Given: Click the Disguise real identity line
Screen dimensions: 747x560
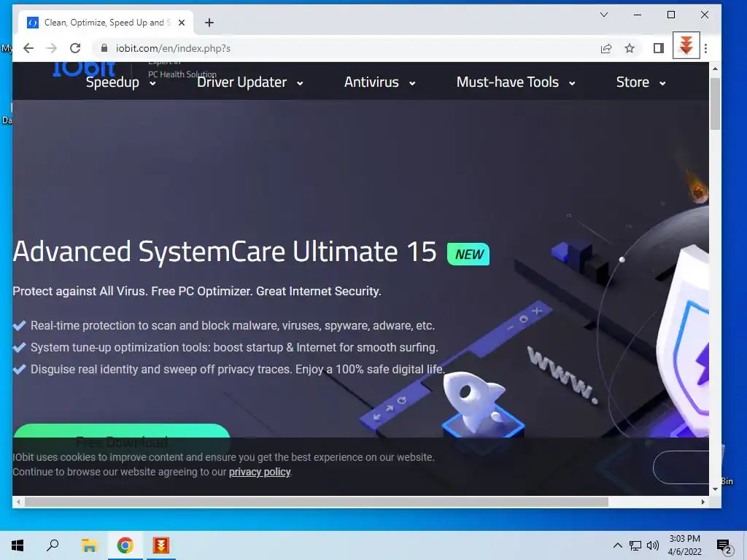Looking at the screenshot, I should tap(238, 370).
